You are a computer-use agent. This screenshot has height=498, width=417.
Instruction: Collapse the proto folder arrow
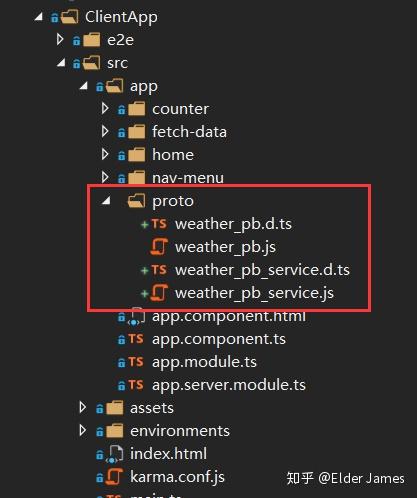coord(106,200)
